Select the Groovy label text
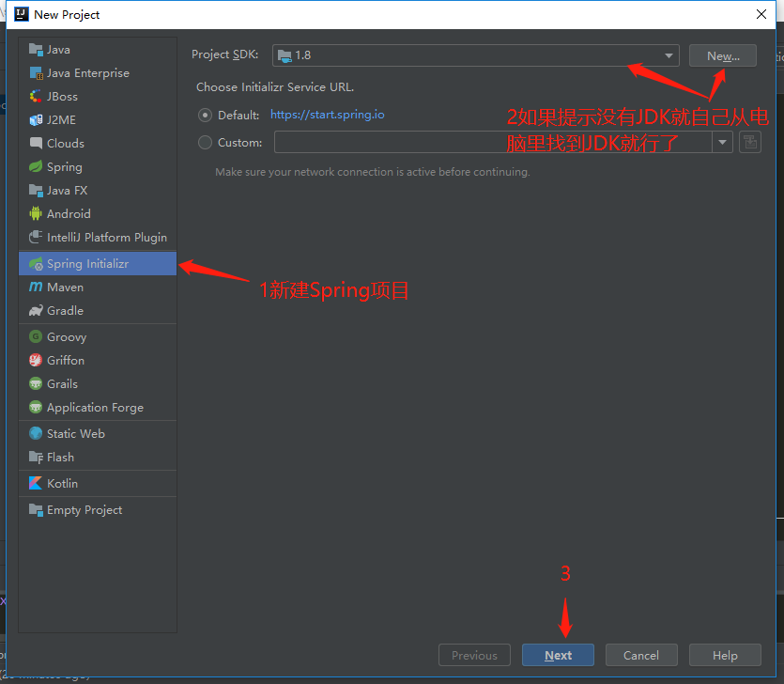Viewport: 784px width, 684px height. 67,337
